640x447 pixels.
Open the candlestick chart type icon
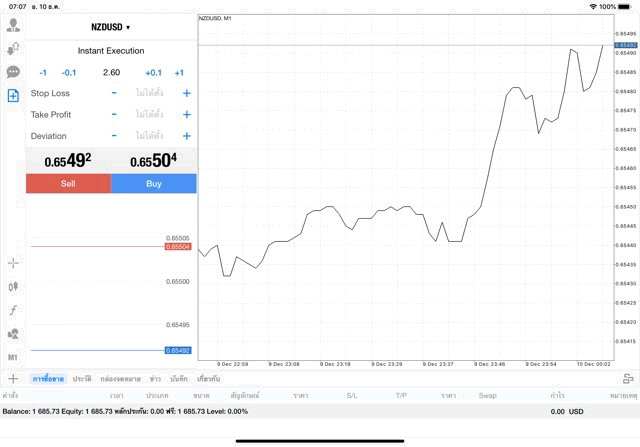tap(13, 287)
